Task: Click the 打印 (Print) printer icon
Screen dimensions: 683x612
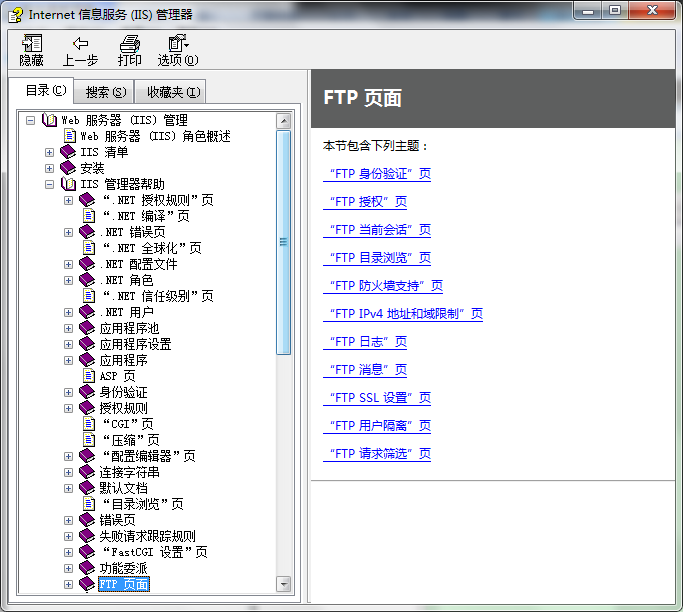Action: pyautogui.click(x=129, y=43)
